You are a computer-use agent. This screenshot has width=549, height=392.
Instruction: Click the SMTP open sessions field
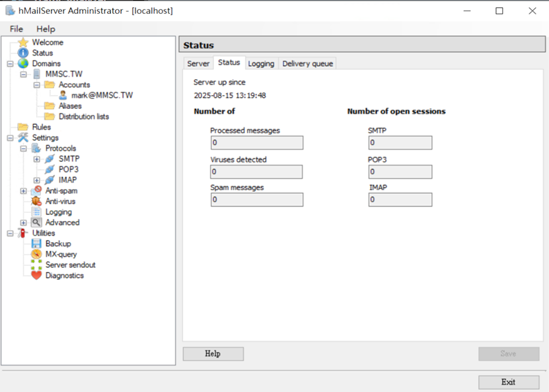tap(398, 143)
